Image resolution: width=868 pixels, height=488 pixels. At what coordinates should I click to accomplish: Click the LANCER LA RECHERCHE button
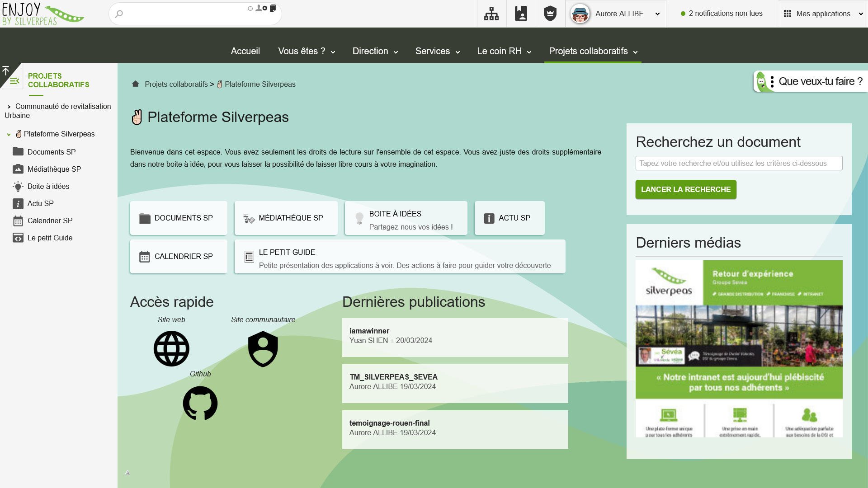[x=686, y=189]
